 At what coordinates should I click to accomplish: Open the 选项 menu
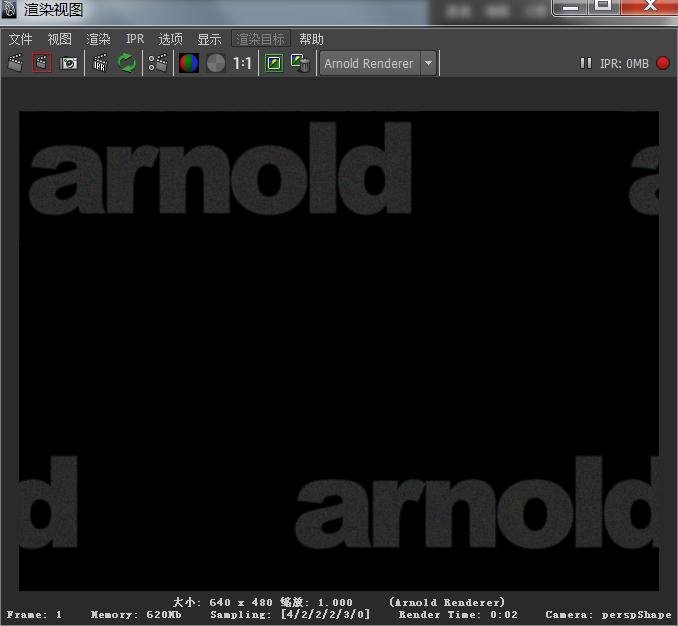170,39
